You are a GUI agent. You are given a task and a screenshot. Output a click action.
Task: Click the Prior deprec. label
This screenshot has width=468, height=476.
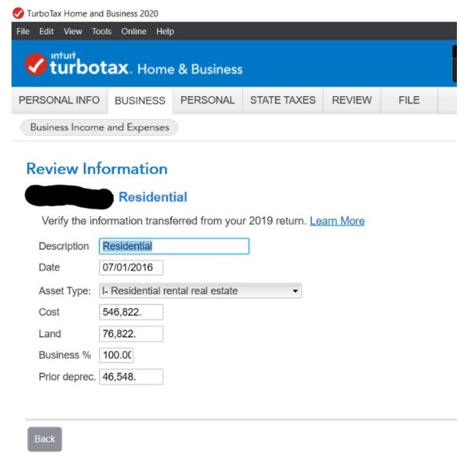click(x=67, y=377)
